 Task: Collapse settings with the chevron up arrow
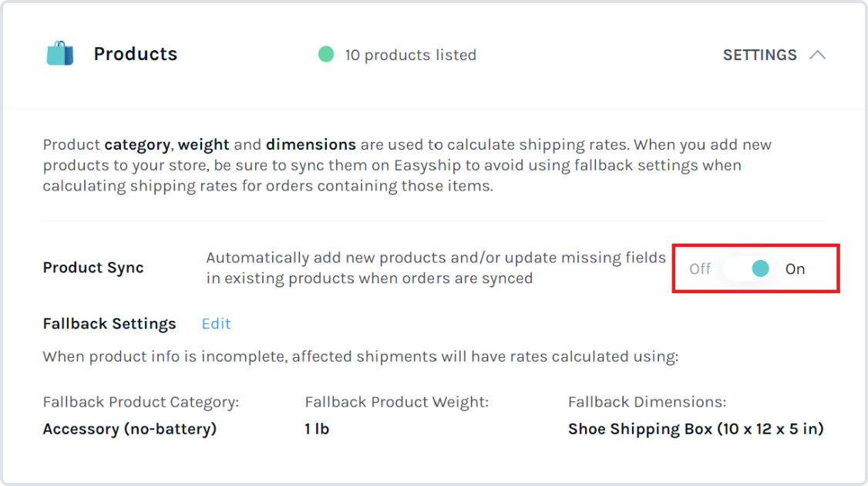[x=818, y=55]
